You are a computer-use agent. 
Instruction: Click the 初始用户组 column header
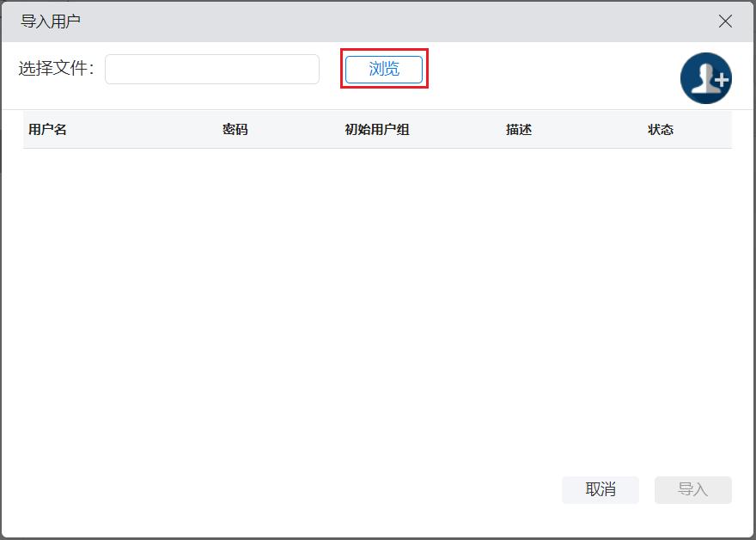click(376, 130)
